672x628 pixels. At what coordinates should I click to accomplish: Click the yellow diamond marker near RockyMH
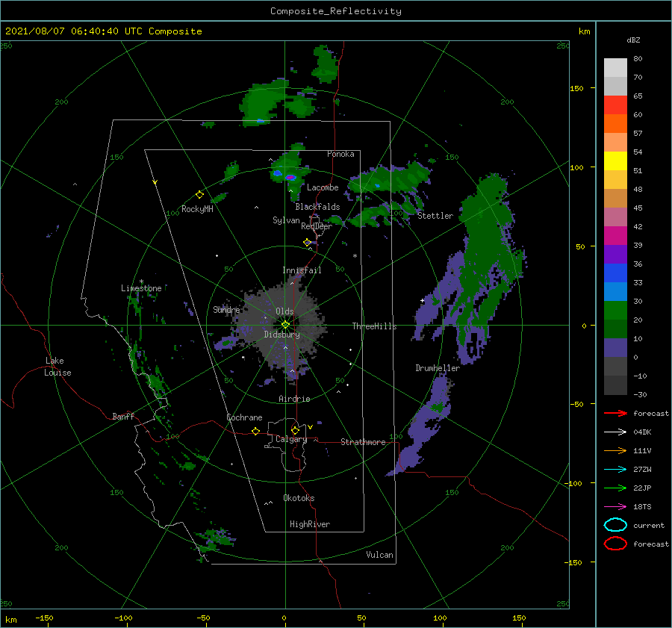click(199, 195)
